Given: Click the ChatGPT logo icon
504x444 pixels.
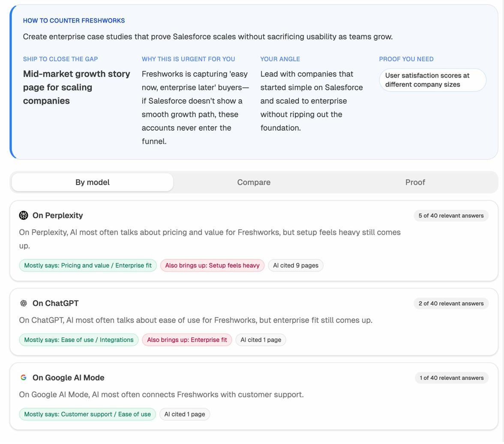Looking at the screenshot, I should (x=24, y=303).
